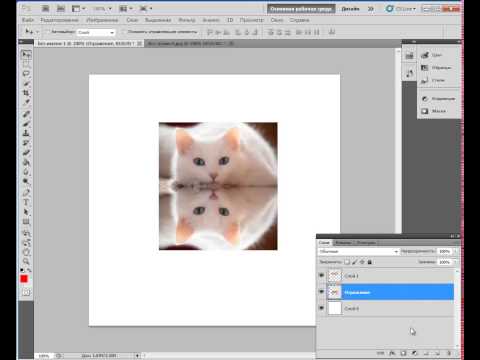This screenshot has height=360, width=480.
Task: Enable the Автовыбор checkbox
Action: click(x=47, y=32)
